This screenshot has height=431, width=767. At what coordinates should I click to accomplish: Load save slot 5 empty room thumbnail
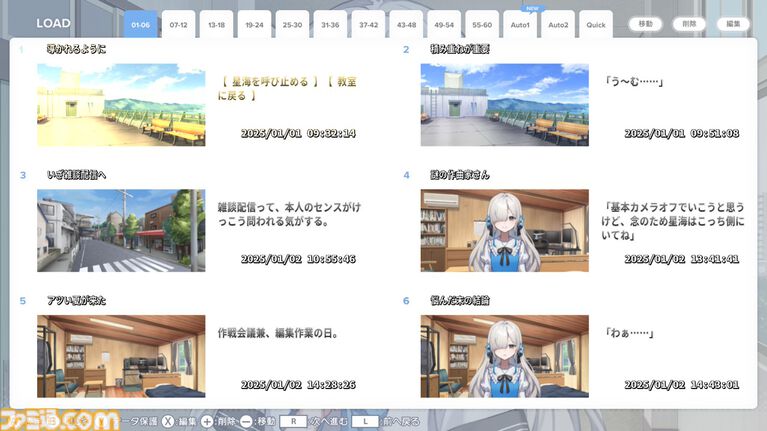click(121, 356)
